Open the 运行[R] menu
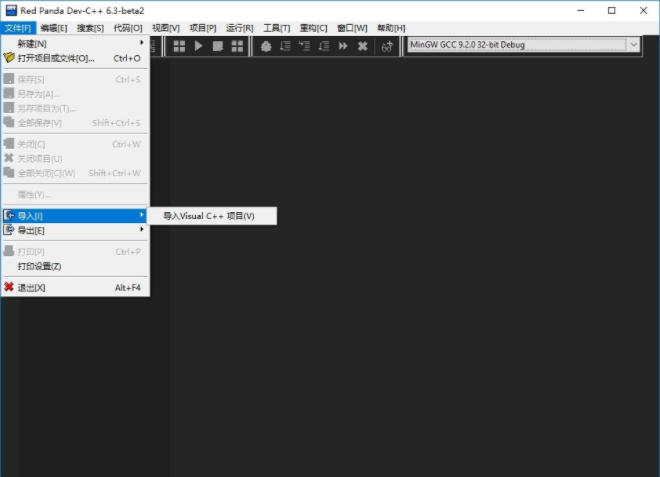The width and height of the screenshot is (660, 477). [x=240, y=28]
